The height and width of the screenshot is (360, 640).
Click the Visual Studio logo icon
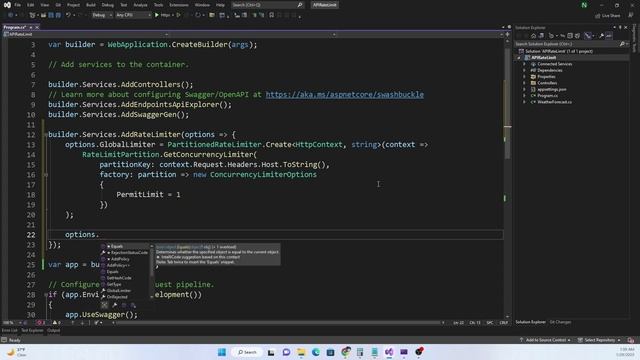(x=7, y=5)
